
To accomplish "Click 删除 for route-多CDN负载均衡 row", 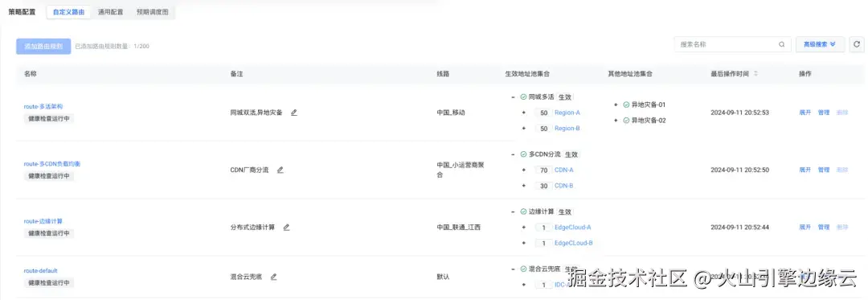I will coord(842,170).
